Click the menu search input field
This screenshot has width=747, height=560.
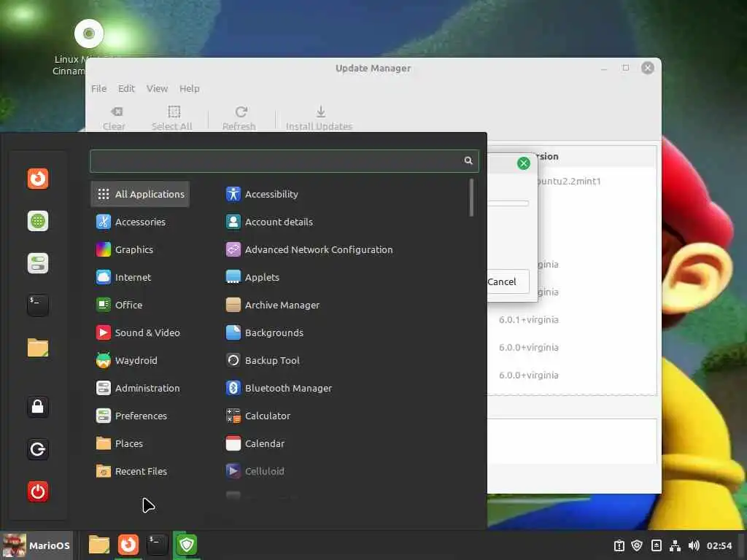coord(284,161)
